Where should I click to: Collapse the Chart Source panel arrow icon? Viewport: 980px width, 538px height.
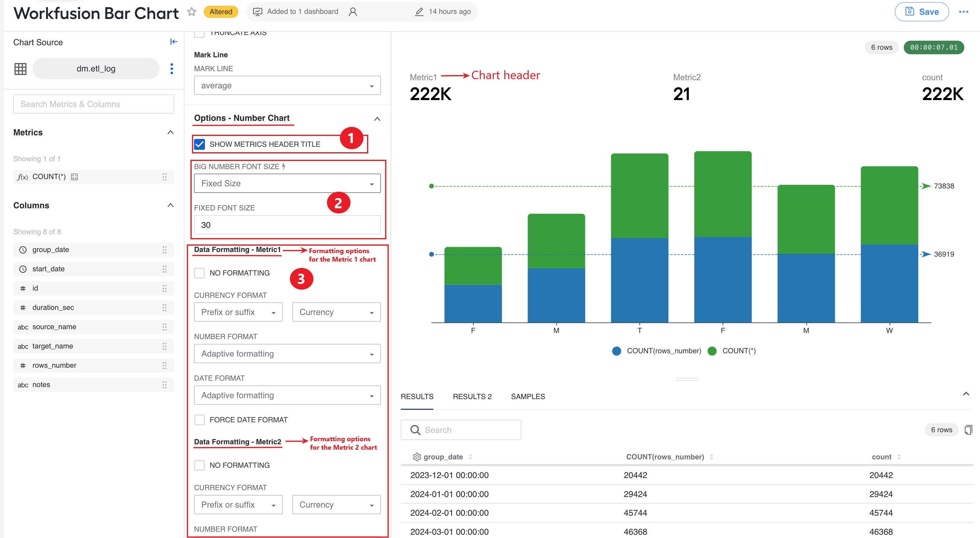(174, 42)
